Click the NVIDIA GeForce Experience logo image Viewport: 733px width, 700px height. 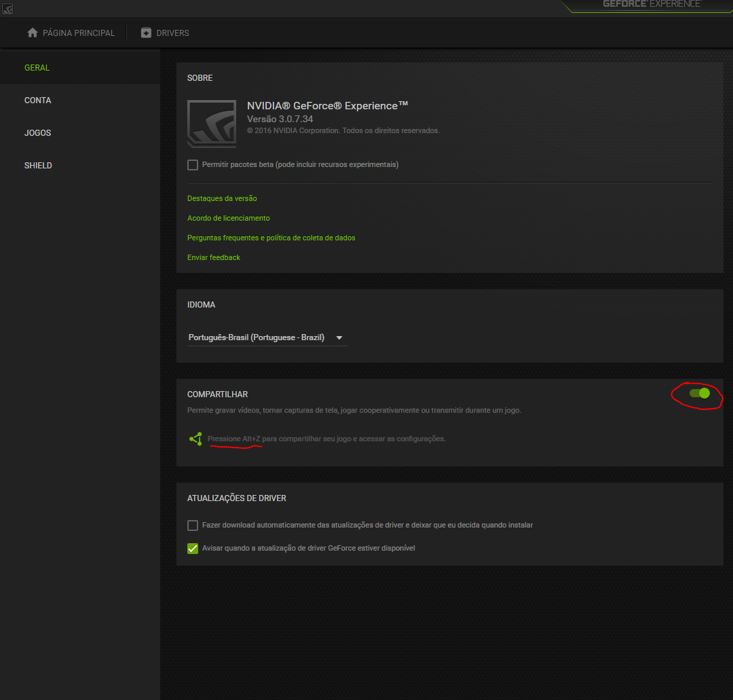tap(212, 124)
